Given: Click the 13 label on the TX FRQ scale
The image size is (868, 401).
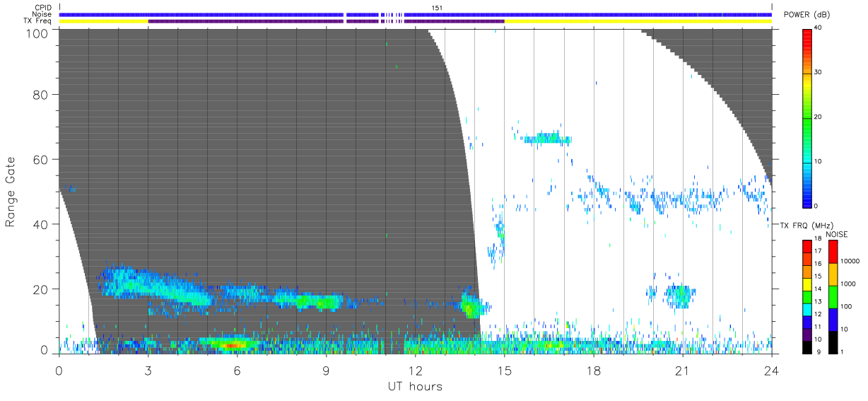Looking at the screenshot, I should pyautogui.click(x=819, y=301).
